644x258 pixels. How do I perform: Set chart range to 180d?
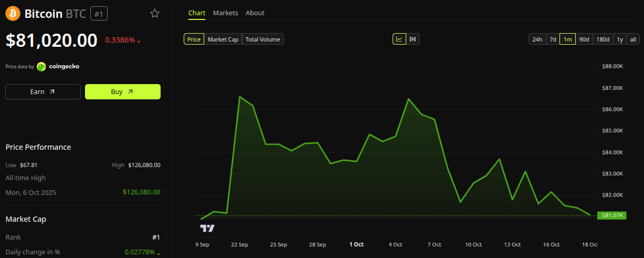click(x=603, y=39)
